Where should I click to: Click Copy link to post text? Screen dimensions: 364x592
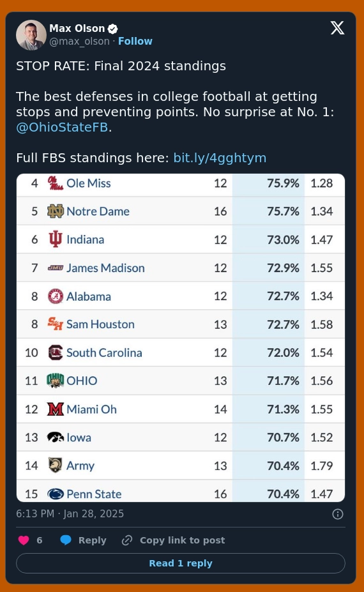click(183, 540)
